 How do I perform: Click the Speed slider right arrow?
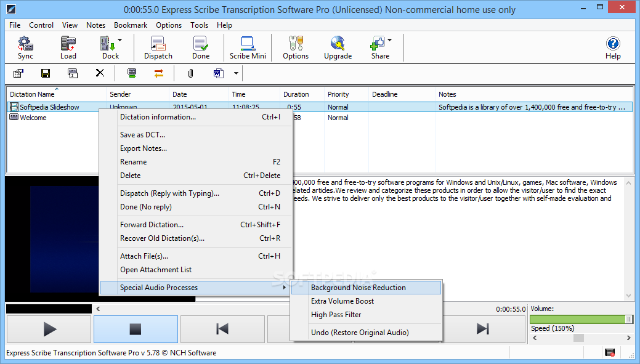(x=628, y=338)
